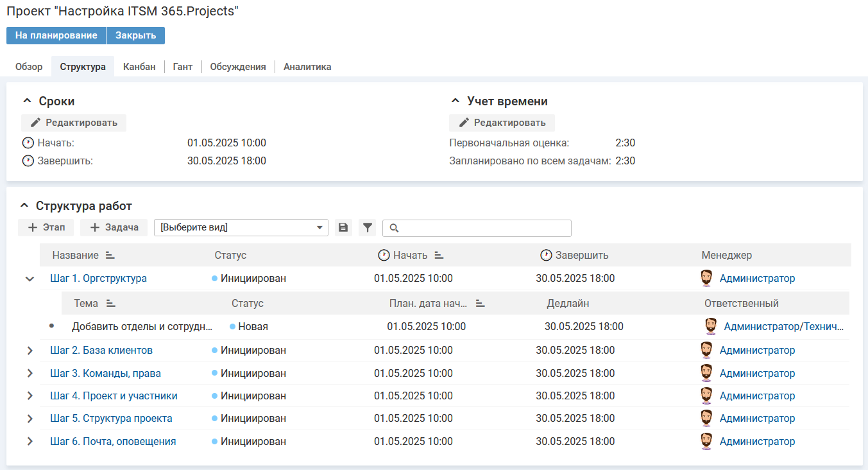Screen dimensions: 868x470
Task: Sort by the Название column sort icon
Action: point(110,256)
